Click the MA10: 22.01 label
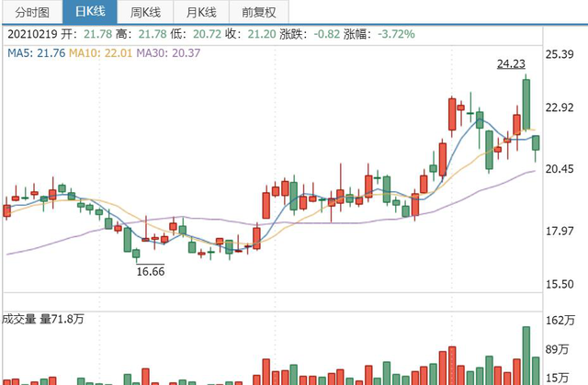The image size is (588, 385). [x=100, y=53]
